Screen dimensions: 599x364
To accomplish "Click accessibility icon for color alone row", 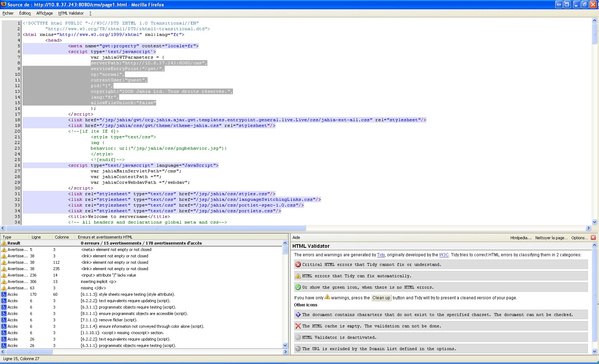I will pos(4,326).
